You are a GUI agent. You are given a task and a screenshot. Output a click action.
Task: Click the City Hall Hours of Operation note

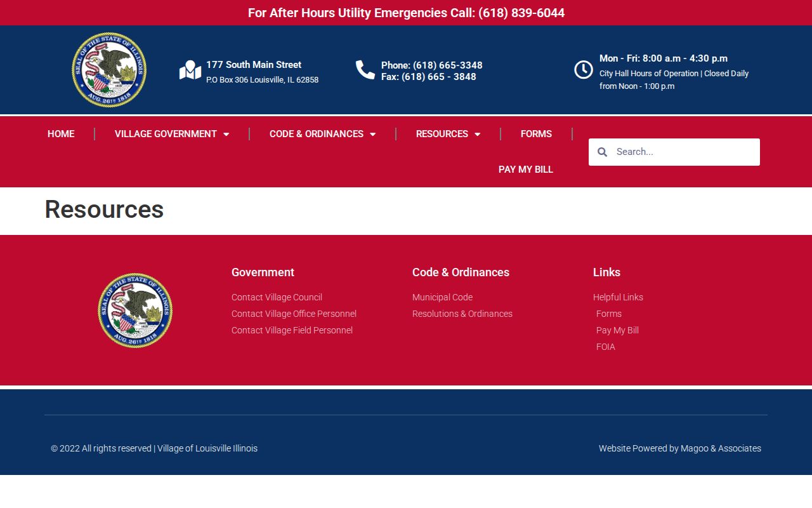pyautogui.click(x=674, y=80)
